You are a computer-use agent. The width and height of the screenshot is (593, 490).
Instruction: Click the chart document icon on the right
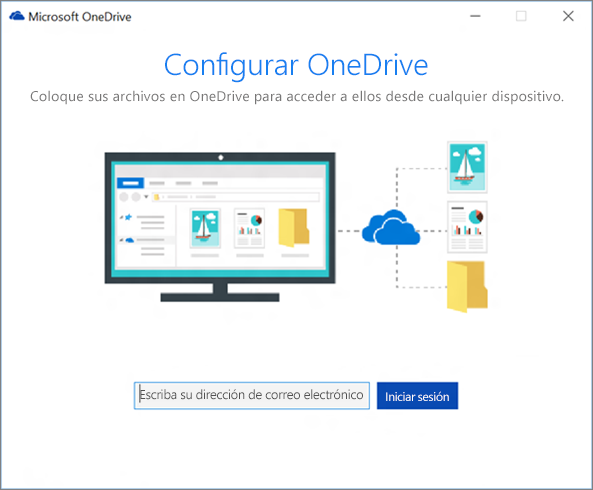467,227
